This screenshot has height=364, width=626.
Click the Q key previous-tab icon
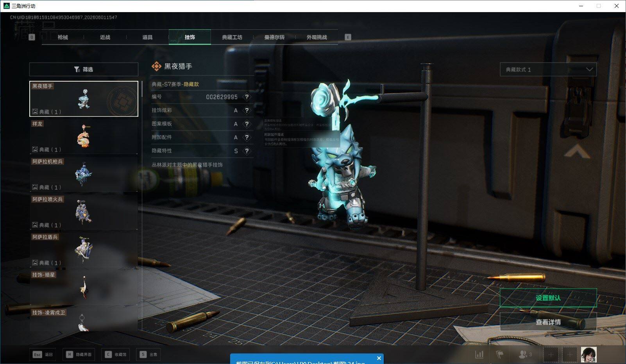tap(32, 37)
